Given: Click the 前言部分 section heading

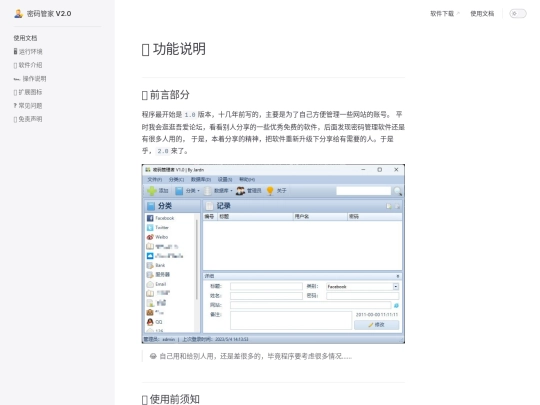Looking at the screenshot, I should pyautogui.click(x=166, y=95).
